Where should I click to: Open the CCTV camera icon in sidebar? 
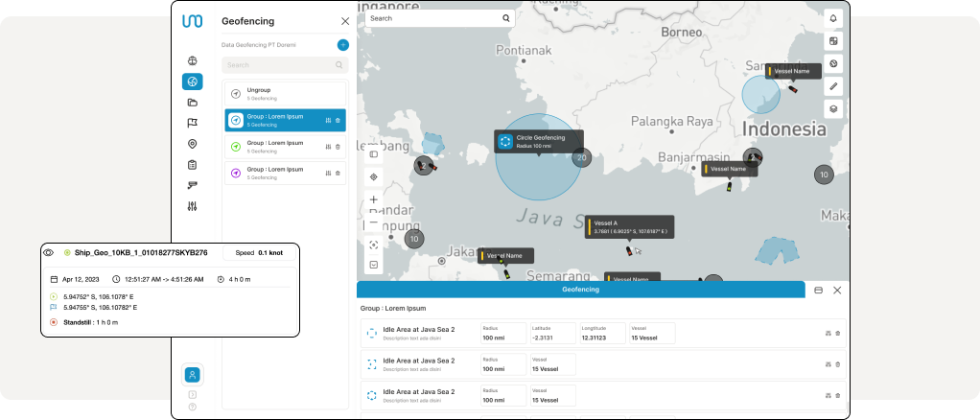pos(193,186)
